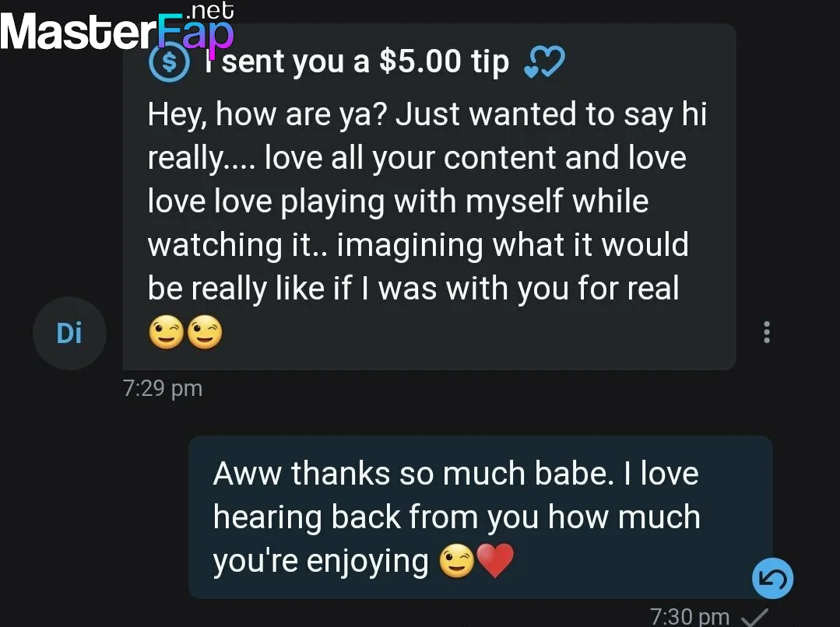Click the 7:29 pm timestamp

163,388
